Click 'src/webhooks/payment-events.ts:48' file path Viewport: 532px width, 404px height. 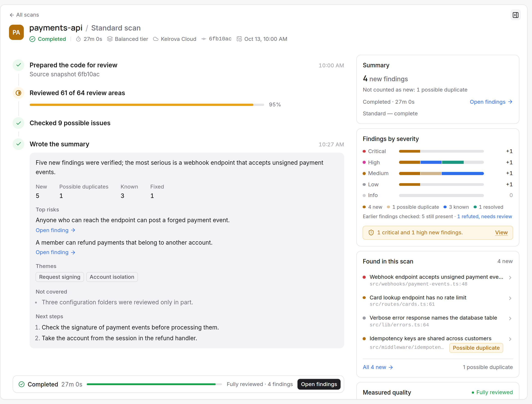(418, 284)
